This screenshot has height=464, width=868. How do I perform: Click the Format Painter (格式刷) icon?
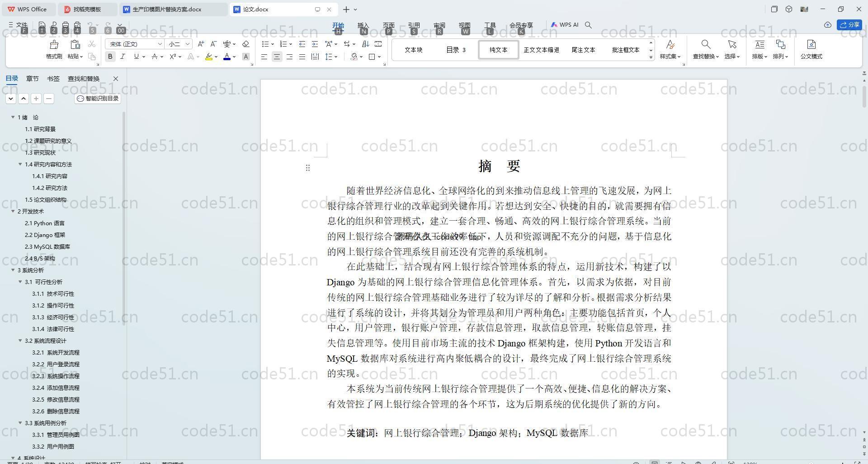(x=54, y=44)
